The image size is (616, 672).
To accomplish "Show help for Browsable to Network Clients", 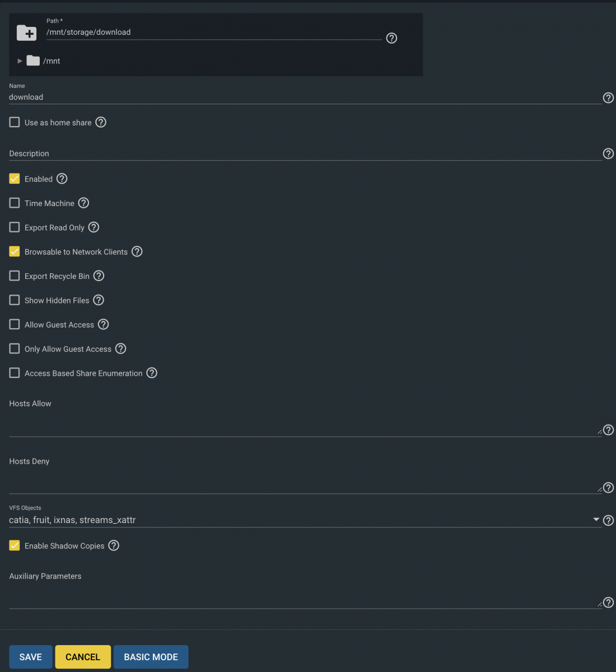I will point(137,251).
